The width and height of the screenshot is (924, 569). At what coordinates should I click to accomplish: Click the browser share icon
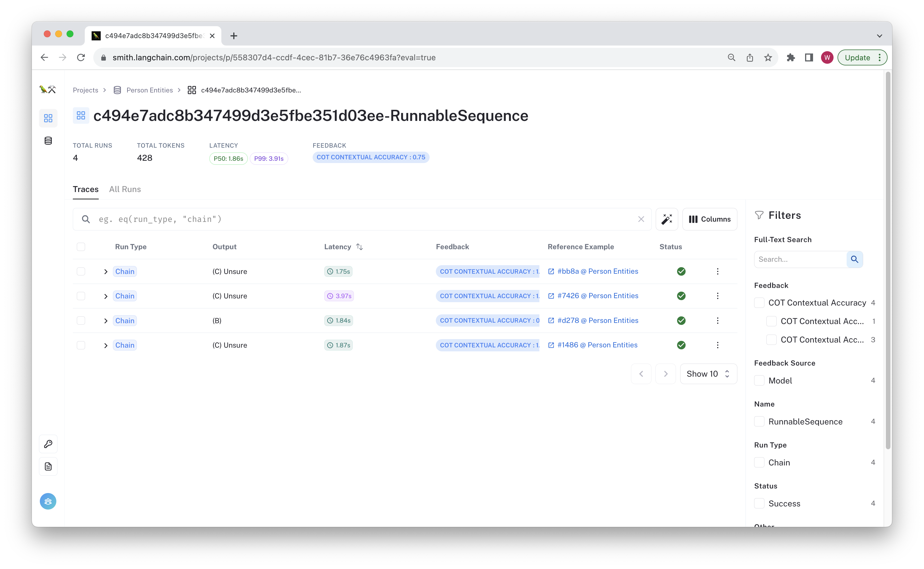point(750,57)
